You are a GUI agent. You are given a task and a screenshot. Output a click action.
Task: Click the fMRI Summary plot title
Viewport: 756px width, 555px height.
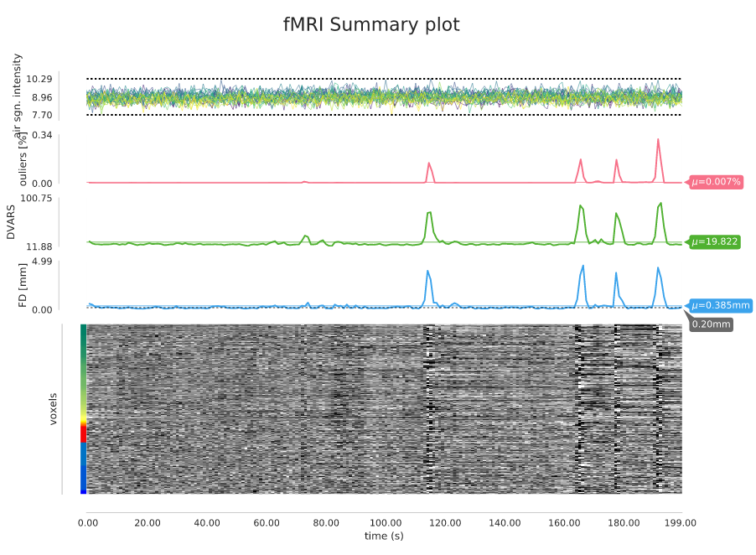tap(371, 25)
